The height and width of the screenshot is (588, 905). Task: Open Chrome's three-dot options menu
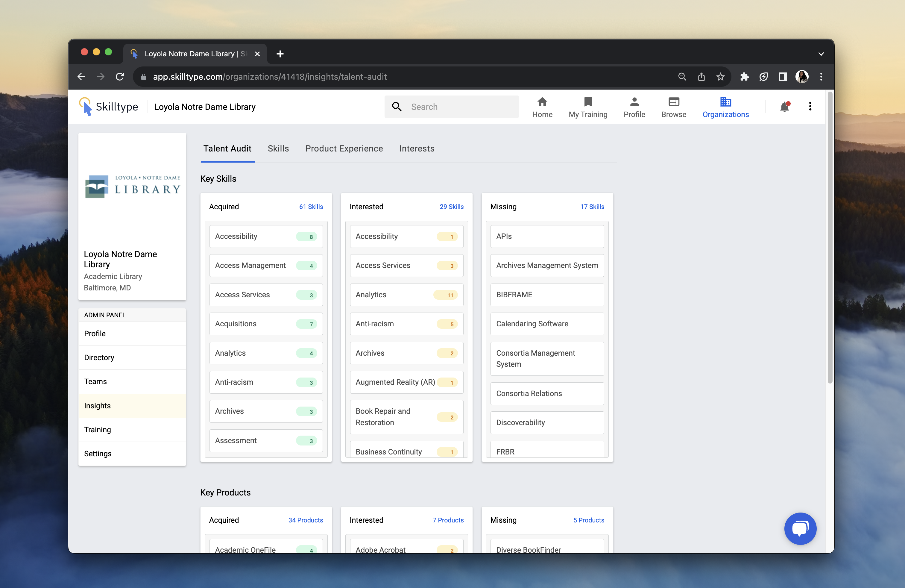tap(821, 77)
